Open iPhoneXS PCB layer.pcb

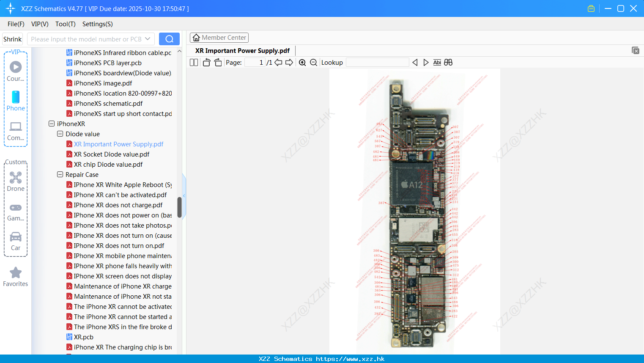[108, 63]
